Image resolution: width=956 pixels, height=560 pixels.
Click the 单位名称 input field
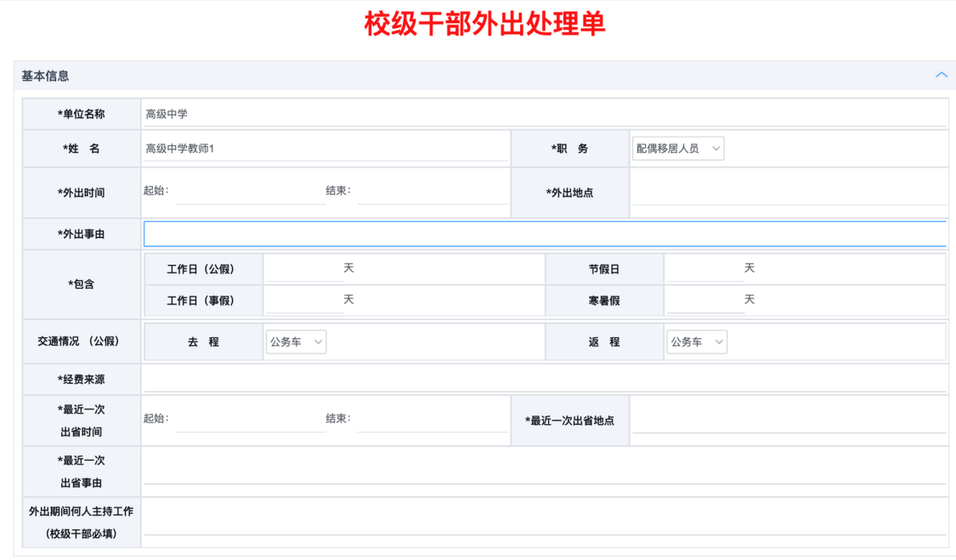click(544, 114)
